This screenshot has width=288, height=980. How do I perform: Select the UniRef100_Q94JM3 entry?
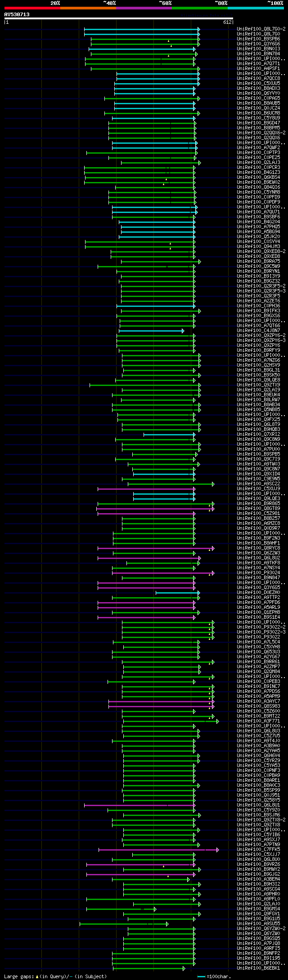coord(258,246)
